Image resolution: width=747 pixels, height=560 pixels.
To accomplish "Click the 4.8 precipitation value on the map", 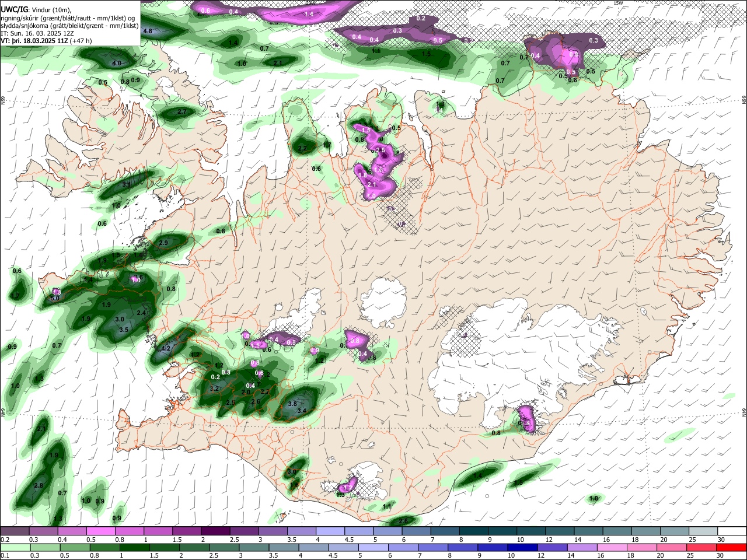I will 148,31.
